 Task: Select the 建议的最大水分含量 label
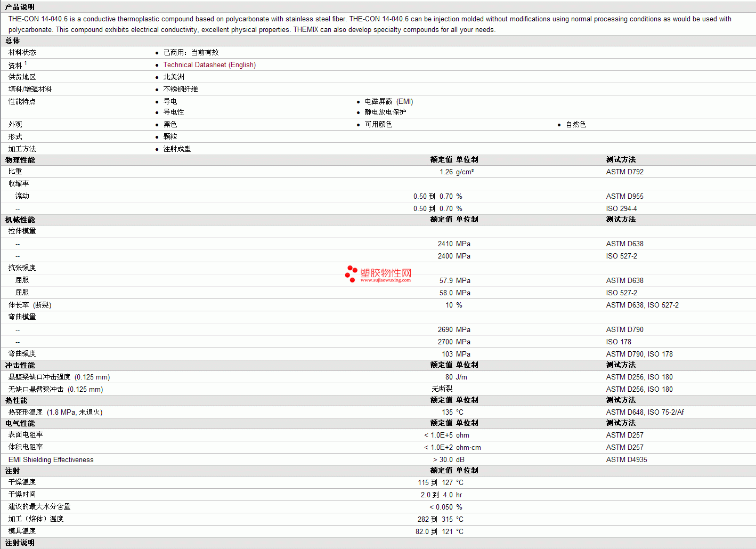[x=39, y=506]
